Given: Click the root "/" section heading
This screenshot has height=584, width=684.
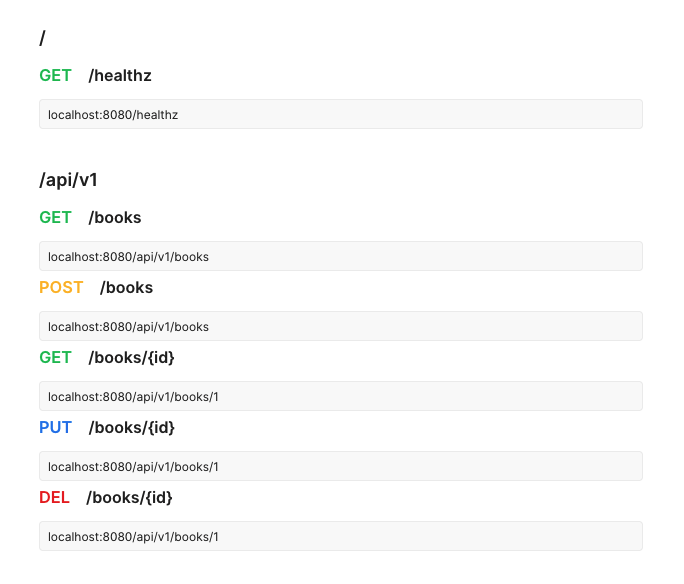Looking at the screenshot, I should pos(42,38).
